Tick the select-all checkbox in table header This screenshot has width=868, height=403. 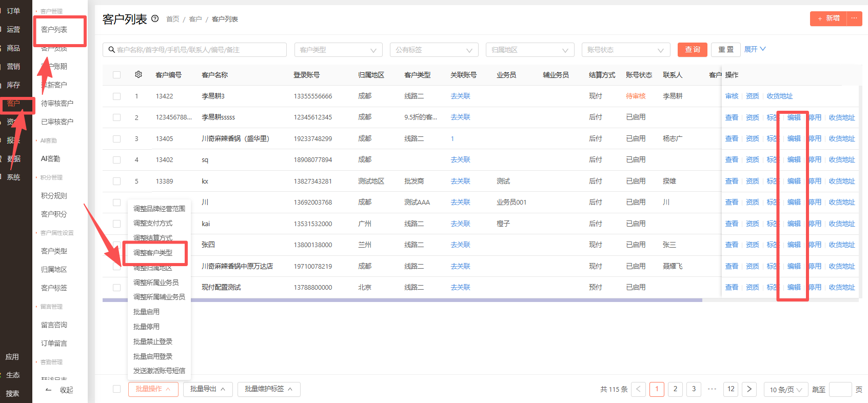click(117, 75)
